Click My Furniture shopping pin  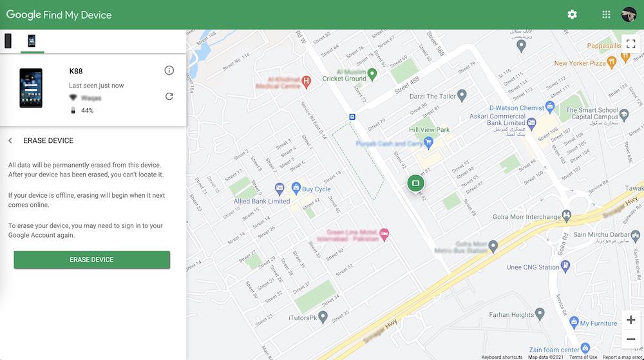tap(574, 323)
